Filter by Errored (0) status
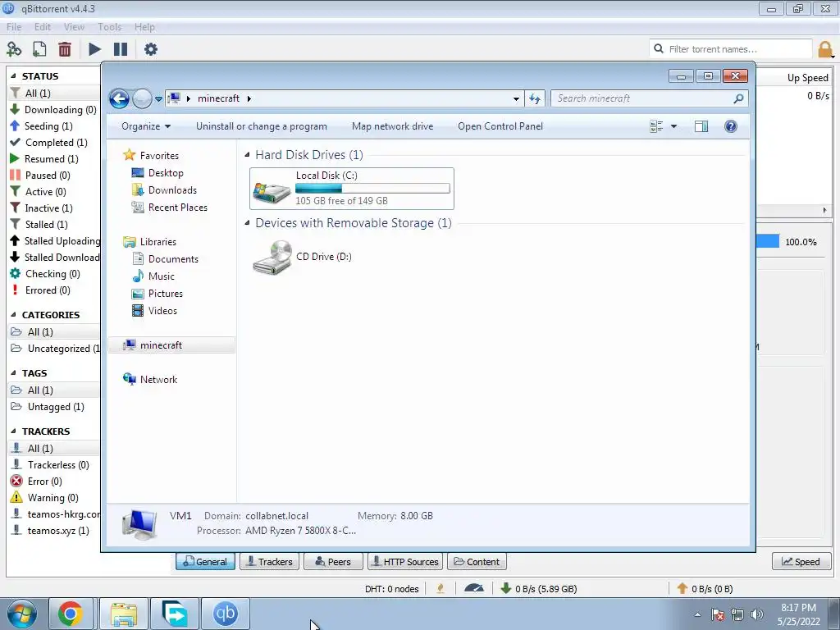The image size is (840, 630). 41,290
